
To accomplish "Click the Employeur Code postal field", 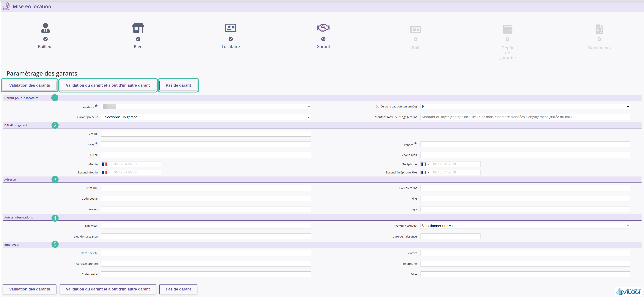I will pyautogui.click(x=206, y=274).
